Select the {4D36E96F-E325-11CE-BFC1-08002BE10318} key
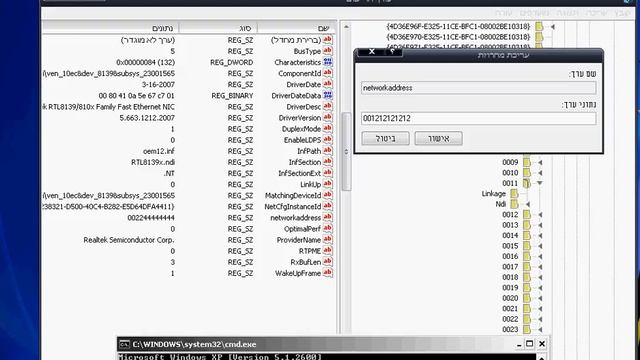 click(458, 27)
